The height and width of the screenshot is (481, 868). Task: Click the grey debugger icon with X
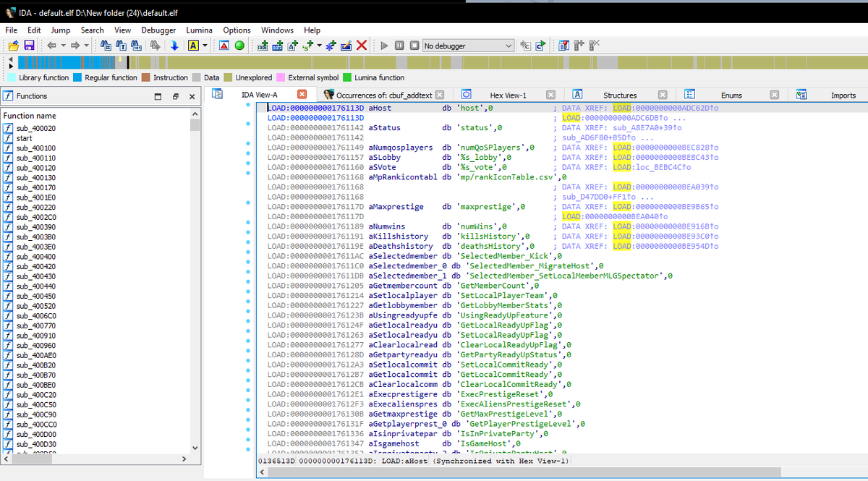[594, 46]
